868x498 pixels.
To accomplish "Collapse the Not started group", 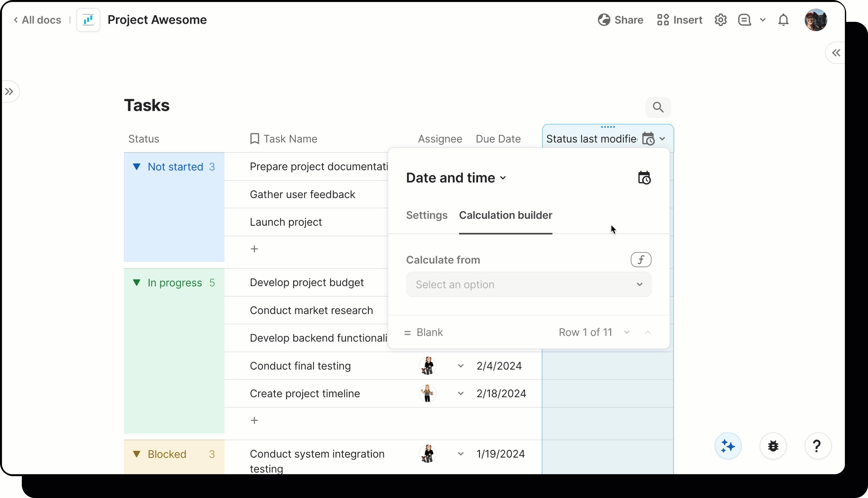I will click(x=137, y=167).
